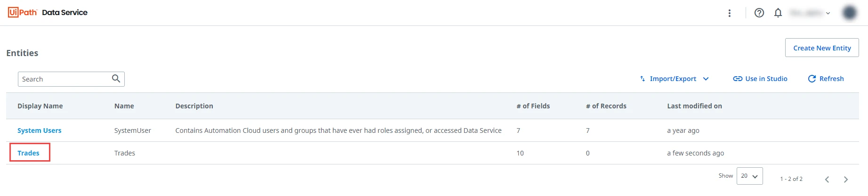Image resolution: width=868 pixels, height=196 pixels.
Task: Open the vertical three-dot options menu
Action: pyautogui.click(x=730, y=13)
